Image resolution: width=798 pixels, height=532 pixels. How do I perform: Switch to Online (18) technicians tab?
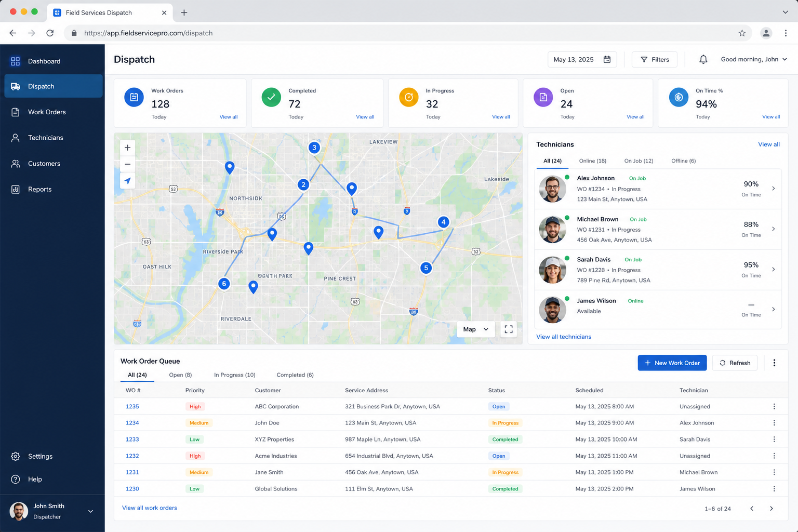pos(593,161)
